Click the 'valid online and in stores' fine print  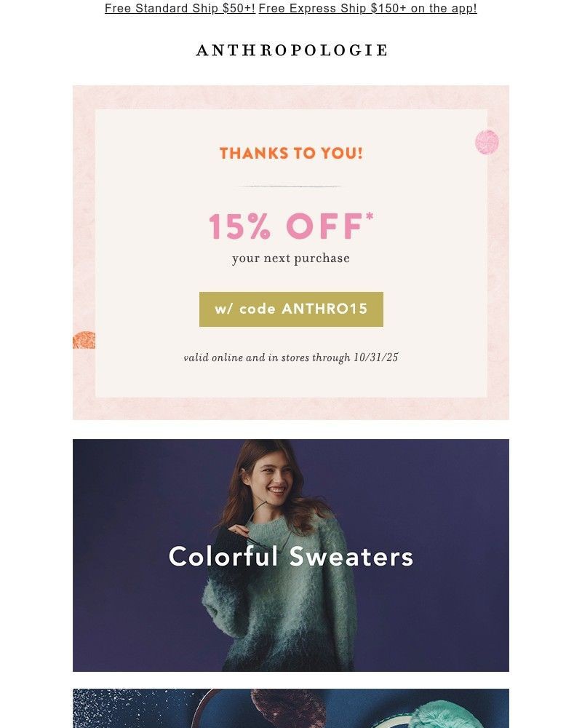[291, 357]
